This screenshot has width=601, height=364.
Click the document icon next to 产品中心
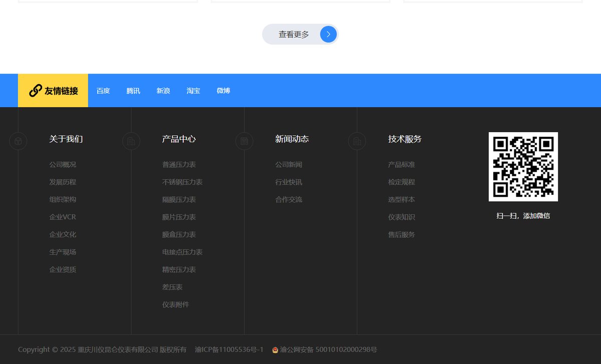(x=131, y=141)
